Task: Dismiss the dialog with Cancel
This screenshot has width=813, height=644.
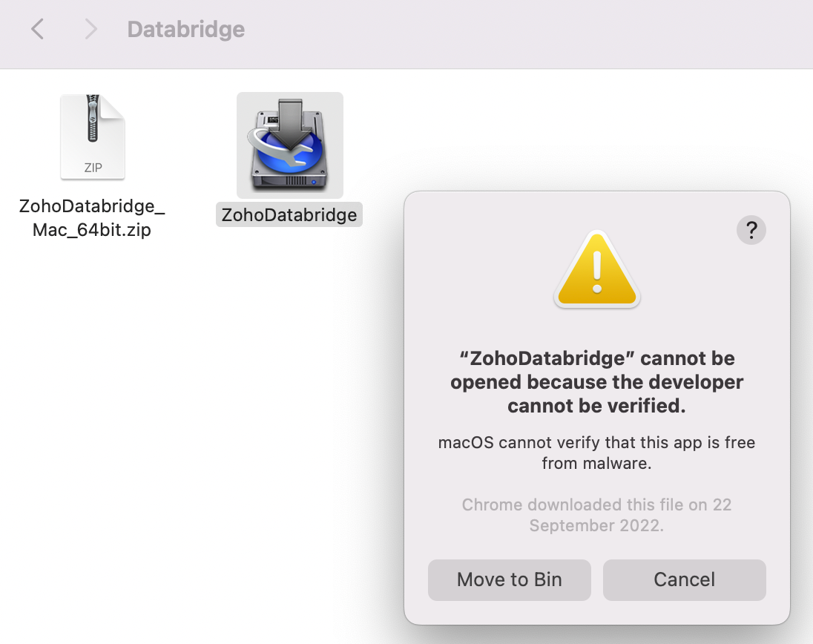Action: (685, 579)
